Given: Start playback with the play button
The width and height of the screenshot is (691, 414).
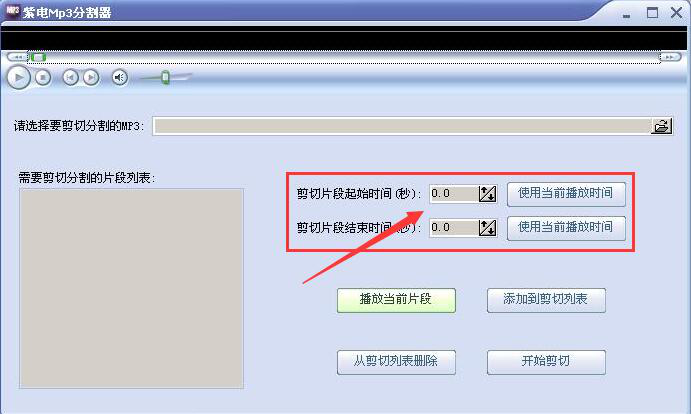Looking at the screenshot, I should (19, 77).
